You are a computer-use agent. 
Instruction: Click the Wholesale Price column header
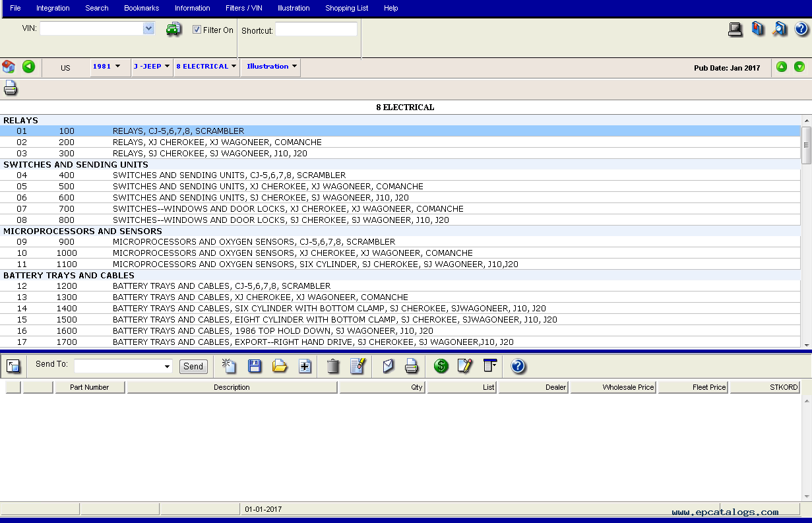click(x=613, y=387)
